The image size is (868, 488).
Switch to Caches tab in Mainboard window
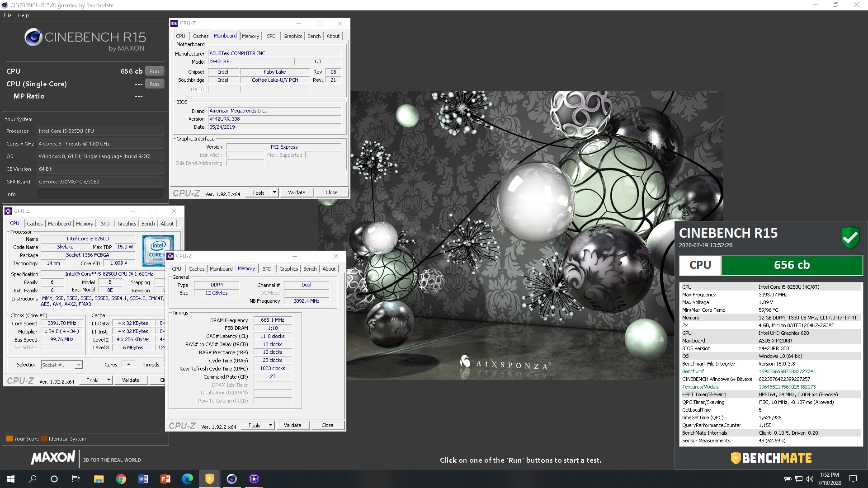[200, 36]
